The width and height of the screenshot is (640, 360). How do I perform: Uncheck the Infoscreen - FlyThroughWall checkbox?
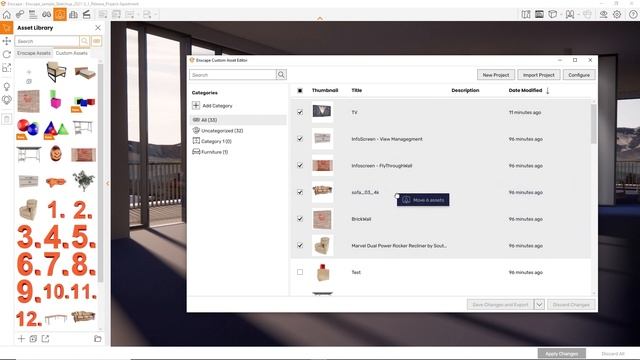tap(300, 165)
